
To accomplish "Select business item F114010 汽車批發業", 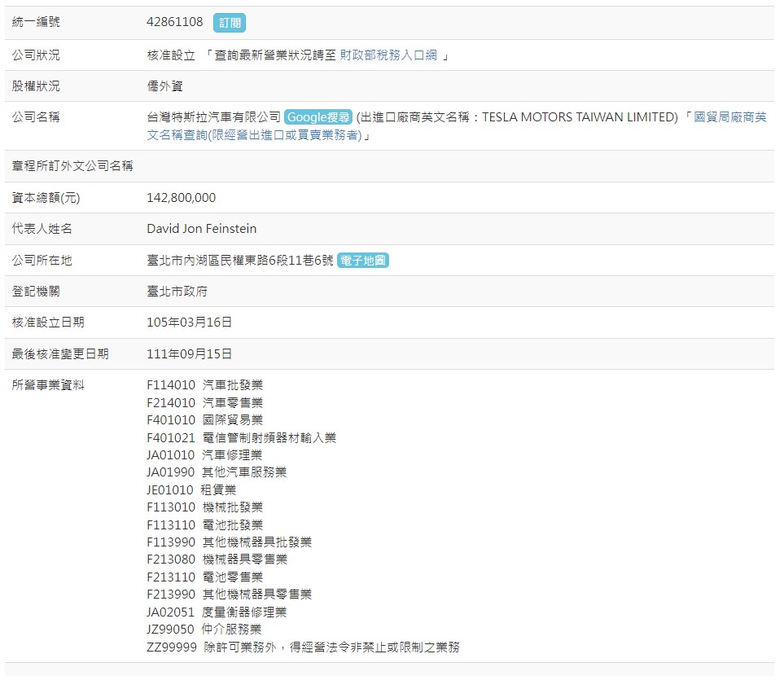I will tap(204, 384).
